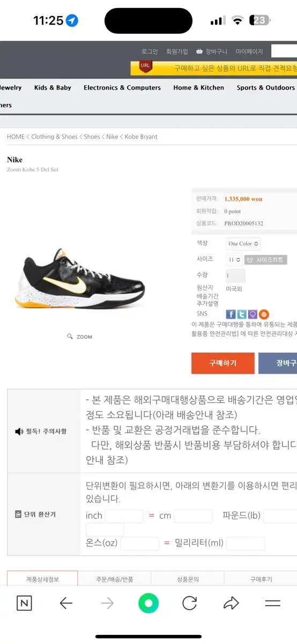The height and width of the screenshot is (644, 297).
Task: Tap the green circle center button
Action: 148,603
